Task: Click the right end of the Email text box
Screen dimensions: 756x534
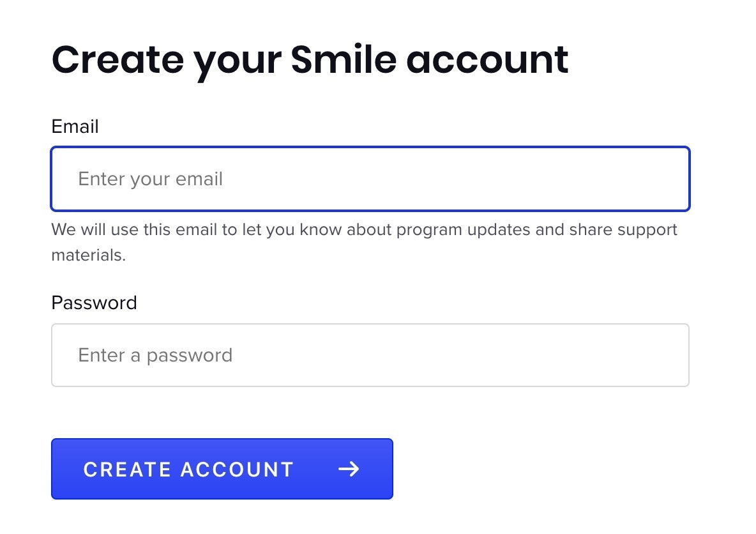Action: point(664,179)
